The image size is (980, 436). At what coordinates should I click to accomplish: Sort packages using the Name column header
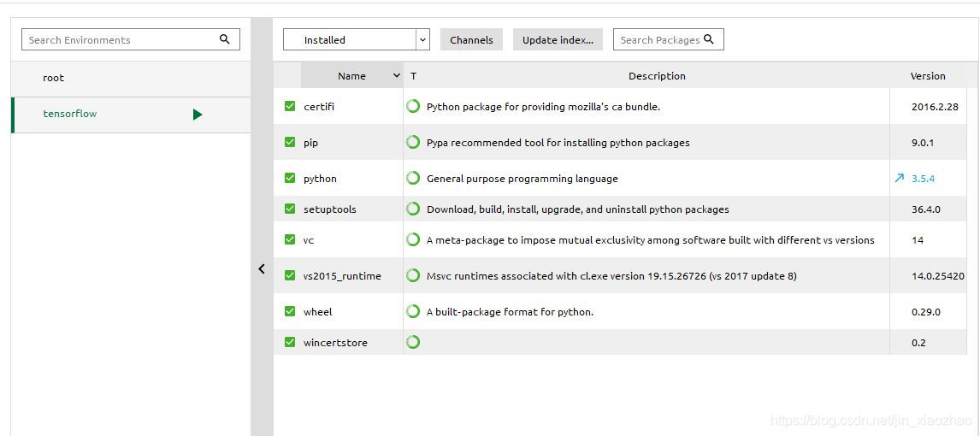(x=351, y=75)
